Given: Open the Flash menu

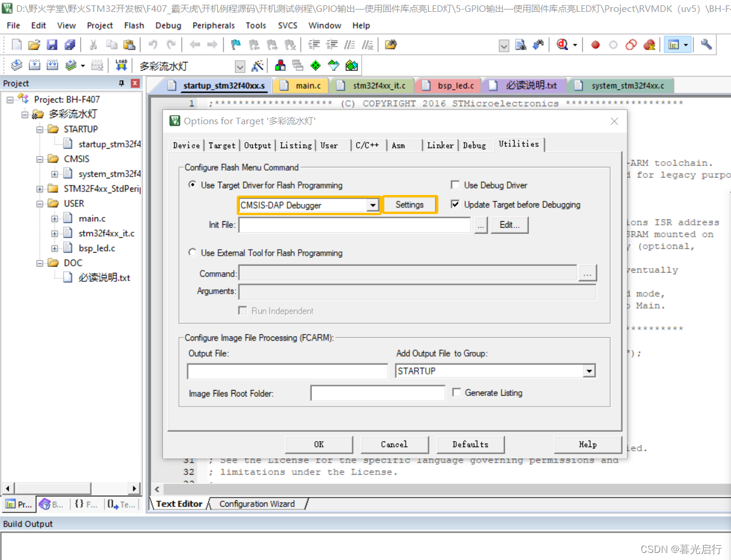Looking at the screenshot, I should [x=134, y=26].
